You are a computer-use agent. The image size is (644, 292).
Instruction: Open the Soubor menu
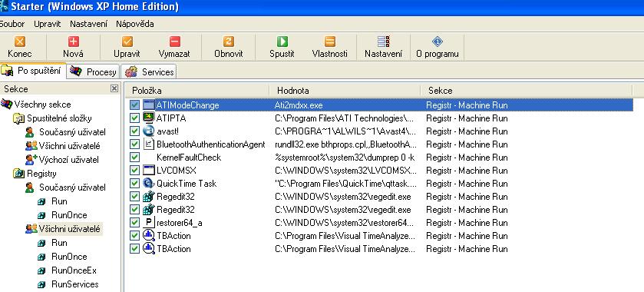[12, 24]
